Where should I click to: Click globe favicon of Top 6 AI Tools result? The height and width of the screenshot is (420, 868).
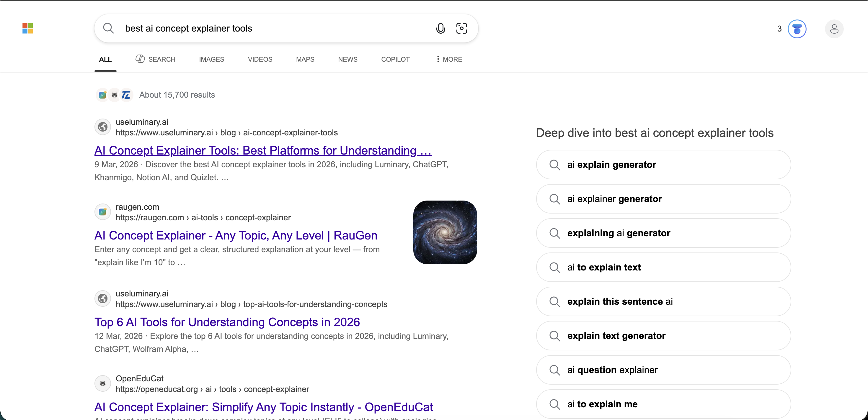(x=102, y=298)
